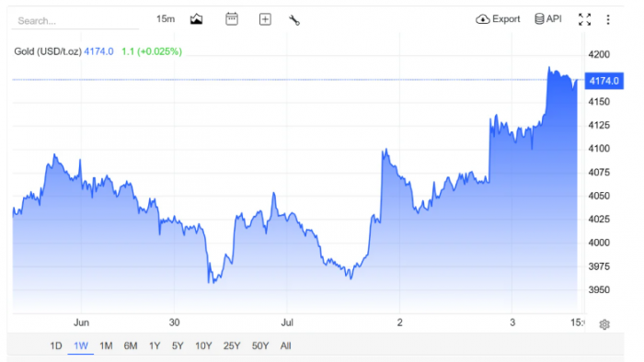The height and width of the screenshot is (362, 644).
Task: Open the chart type icon
Action: [x=196, y=19]
